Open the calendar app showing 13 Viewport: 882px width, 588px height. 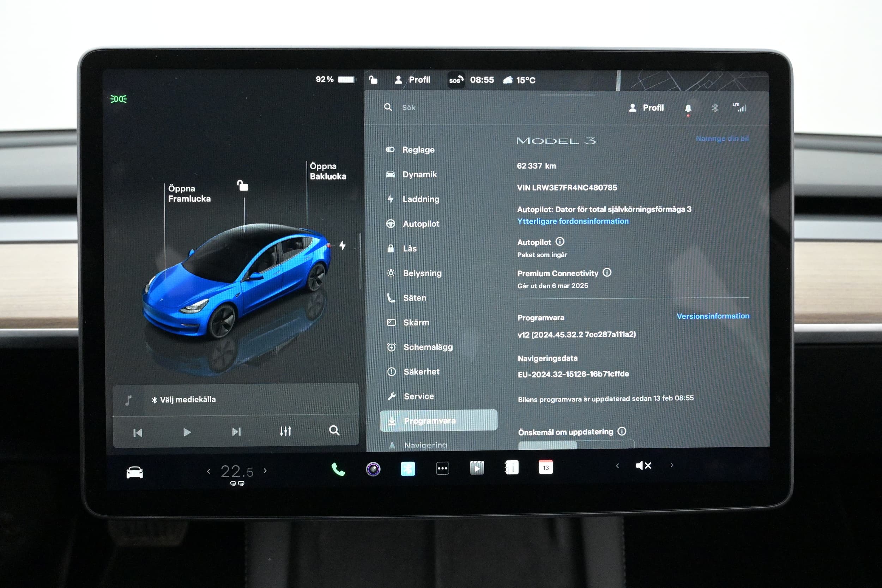pyautogui.click(x=546, y=467)
